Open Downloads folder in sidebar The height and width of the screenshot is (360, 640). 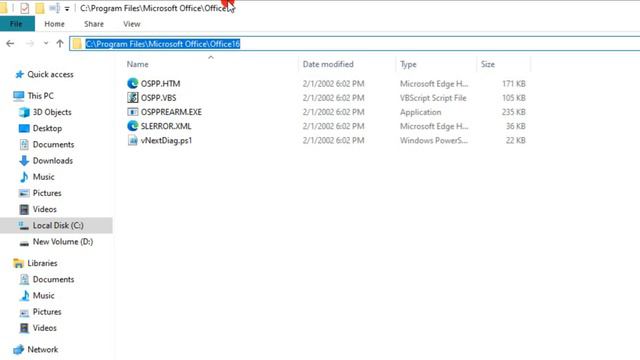pos(53,160)
